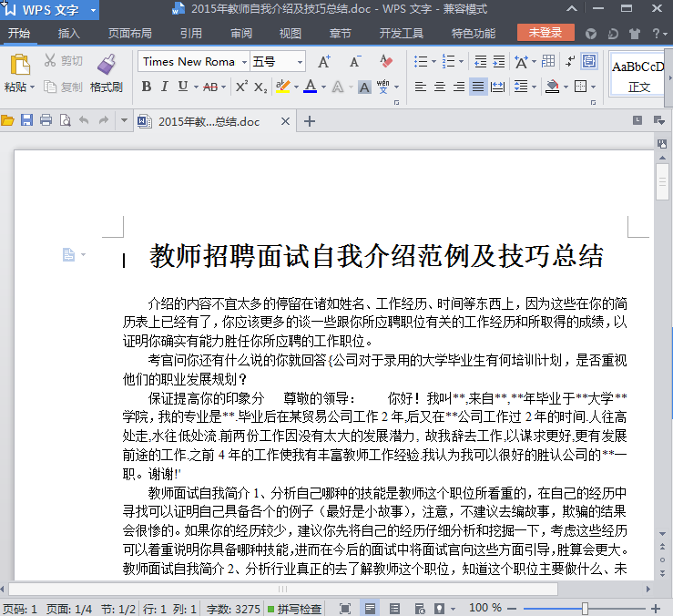Click the print icon in quick access bar
The height and width of the screenshot is (616, 673).
pos(46,121)
